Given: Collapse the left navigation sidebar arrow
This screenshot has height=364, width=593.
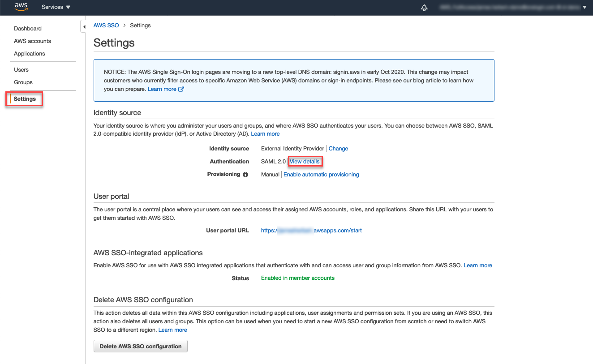Looking at the screenshot, I should point(84,26).
